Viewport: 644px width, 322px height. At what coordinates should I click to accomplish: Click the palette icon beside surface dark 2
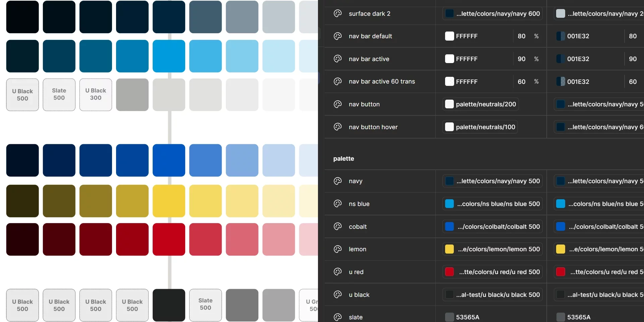pyautogui.click(x=337, y=13)
